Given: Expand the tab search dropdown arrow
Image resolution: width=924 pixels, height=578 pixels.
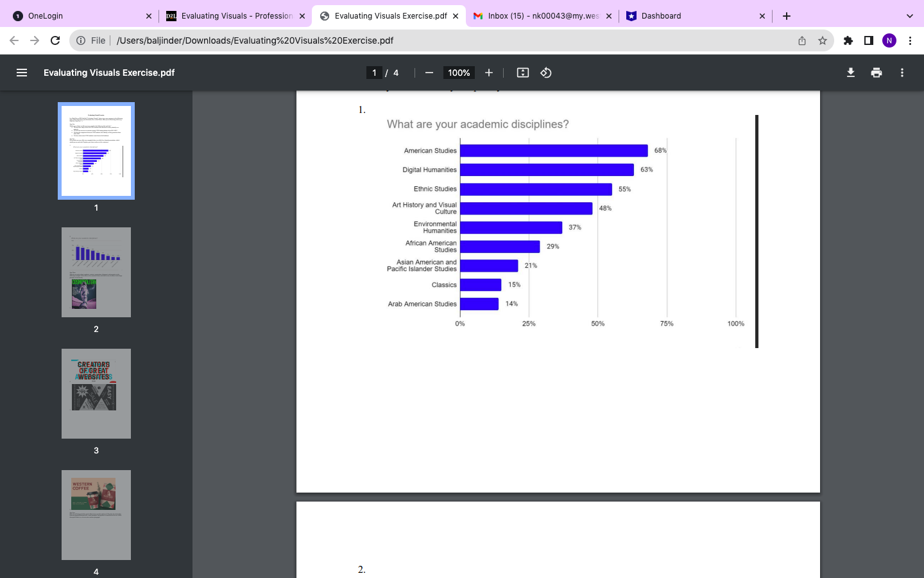Looking at the screenshot, I should tap(909, 16).
